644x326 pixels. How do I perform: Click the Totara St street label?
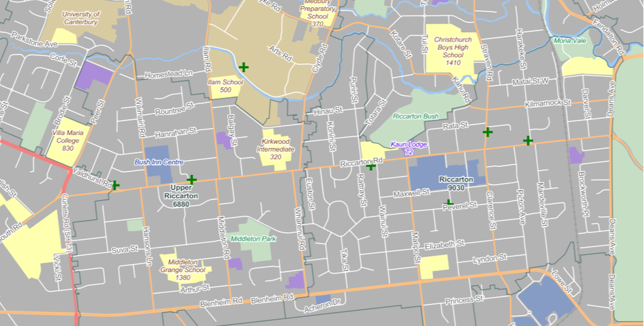click(376, 112)
